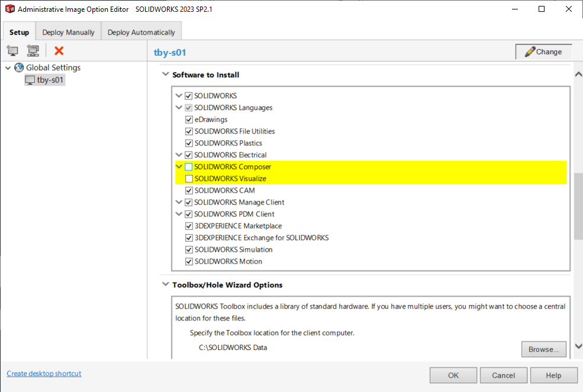Enable the SOLIDWORKS Composer checkbox
This screenshot has height=392, width=583.
(x=189, y=167)
